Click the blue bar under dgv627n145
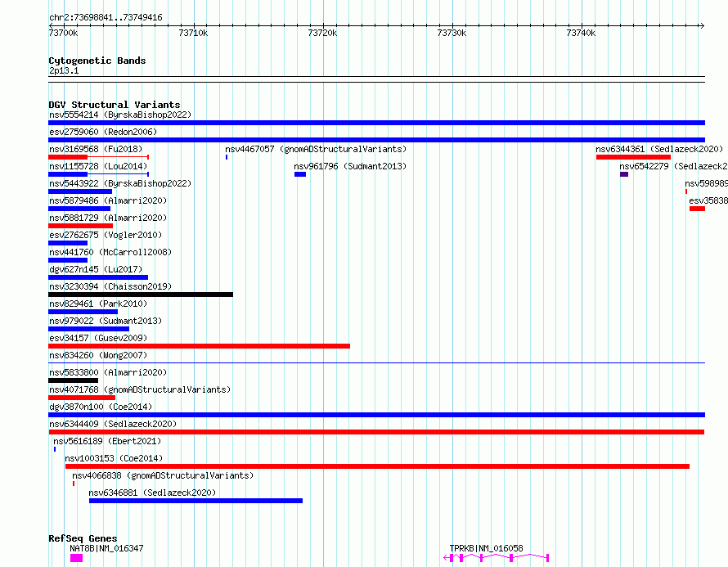The width and height of the screenshot is (728, 567). coord(98,277)
